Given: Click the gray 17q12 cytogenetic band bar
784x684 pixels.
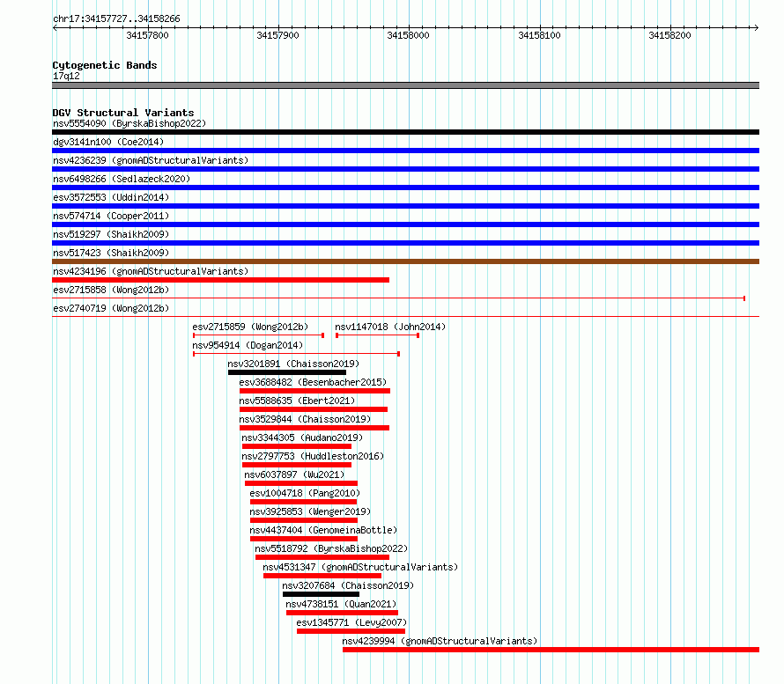Looking at the screenshot, I should (405, 85).
